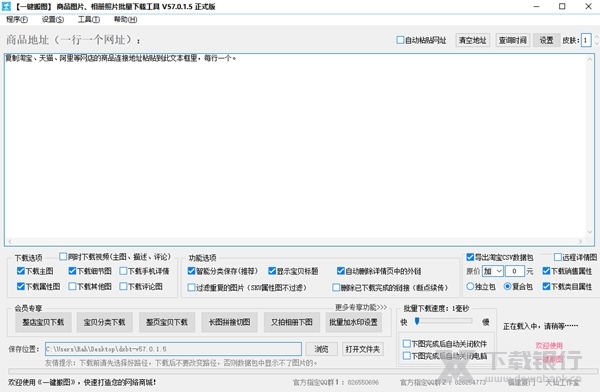
Task: Open the 设置(S) menu
Action: (x=53, y=20)
